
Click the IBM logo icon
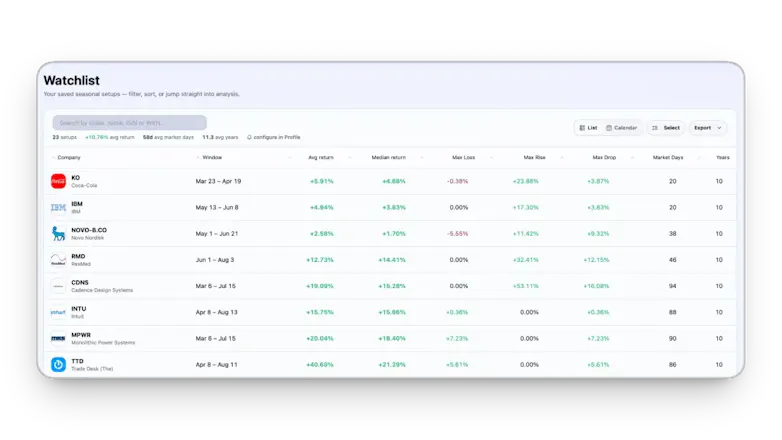58,208
